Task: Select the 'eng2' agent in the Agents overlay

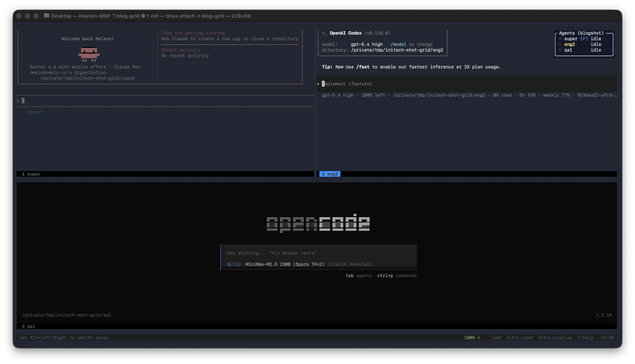Action: pos(570,44)
